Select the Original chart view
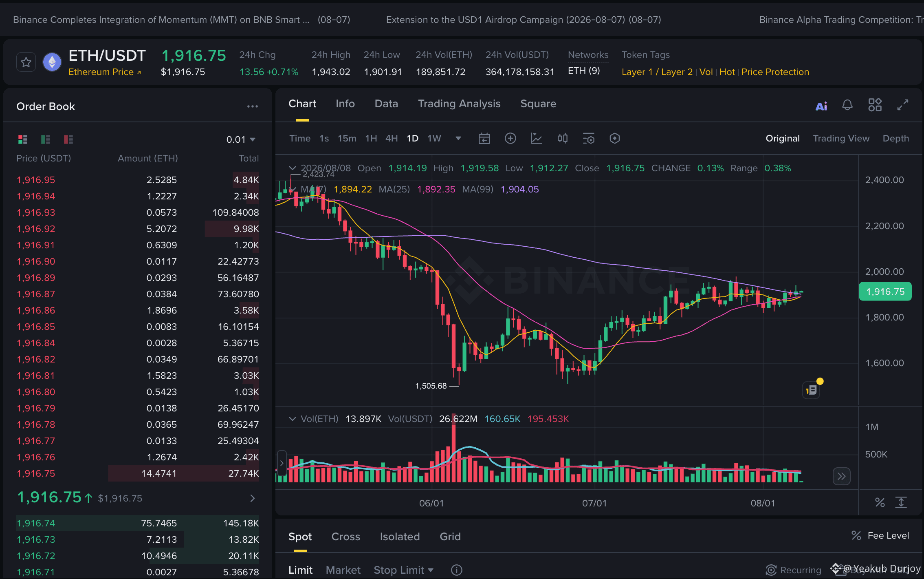This screenshot has height=579, width=924. click(x=783, y=138)
